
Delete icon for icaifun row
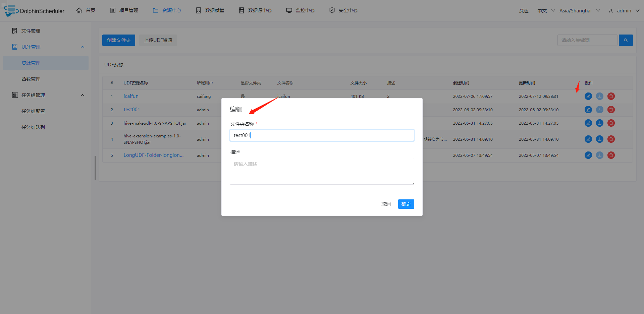pyautogui.click(x=611, y=96)
